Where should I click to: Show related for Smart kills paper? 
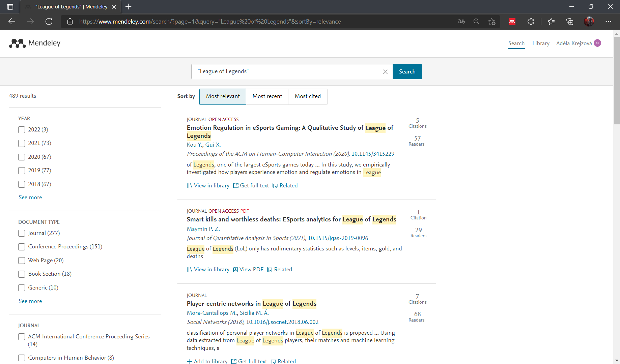pos(280,270)
